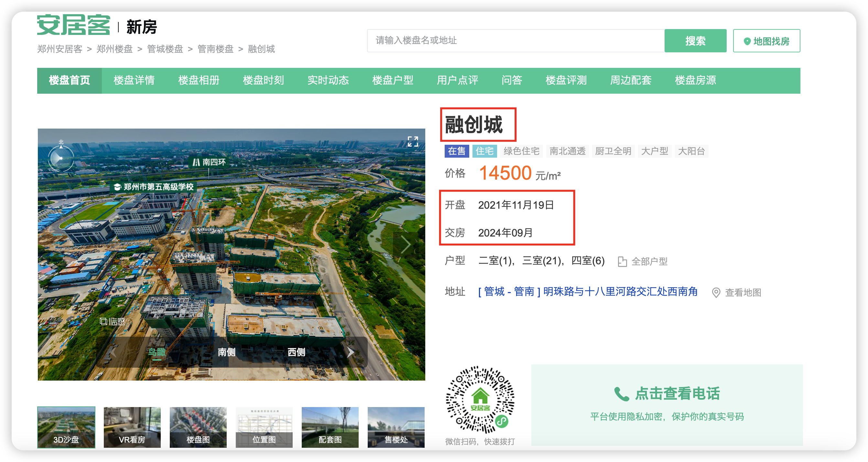
Task: Click the fullscreen expand icon on the panorama
Action: click(412, 142)
